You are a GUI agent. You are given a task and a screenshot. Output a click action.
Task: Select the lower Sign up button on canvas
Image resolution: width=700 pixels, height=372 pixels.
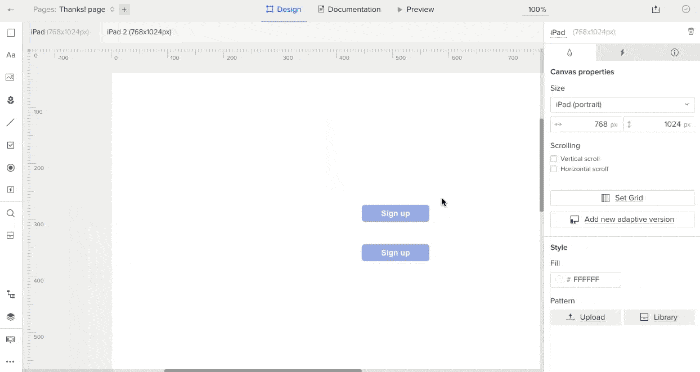(x=396, y=253)
